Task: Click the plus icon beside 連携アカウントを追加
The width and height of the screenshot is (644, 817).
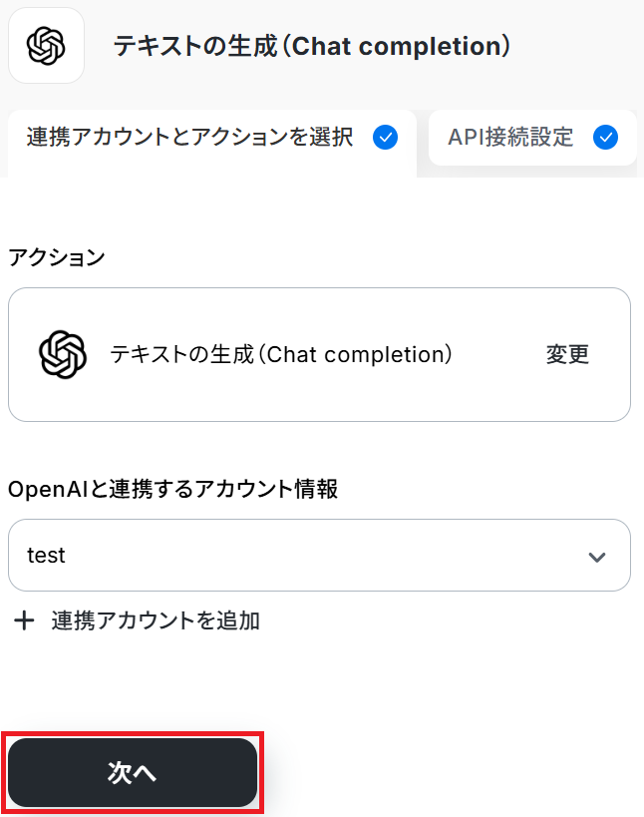Action: point(24,621)
